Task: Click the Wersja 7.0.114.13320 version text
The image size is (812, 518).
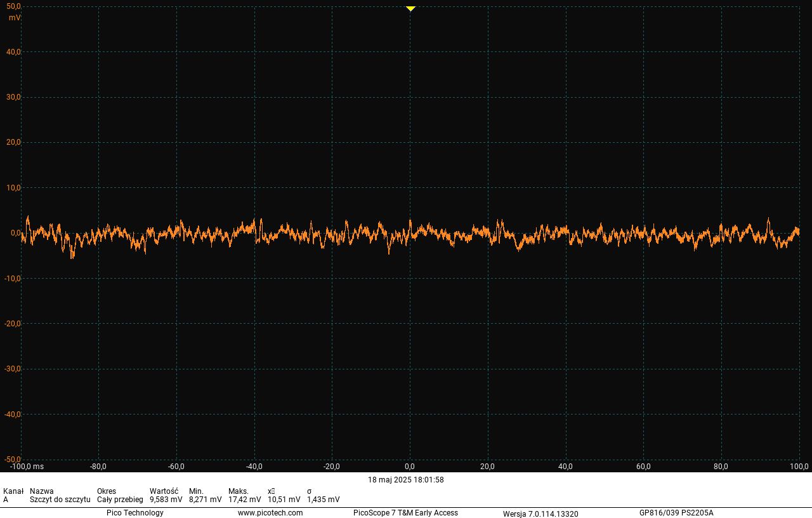Action: [540, 514]
